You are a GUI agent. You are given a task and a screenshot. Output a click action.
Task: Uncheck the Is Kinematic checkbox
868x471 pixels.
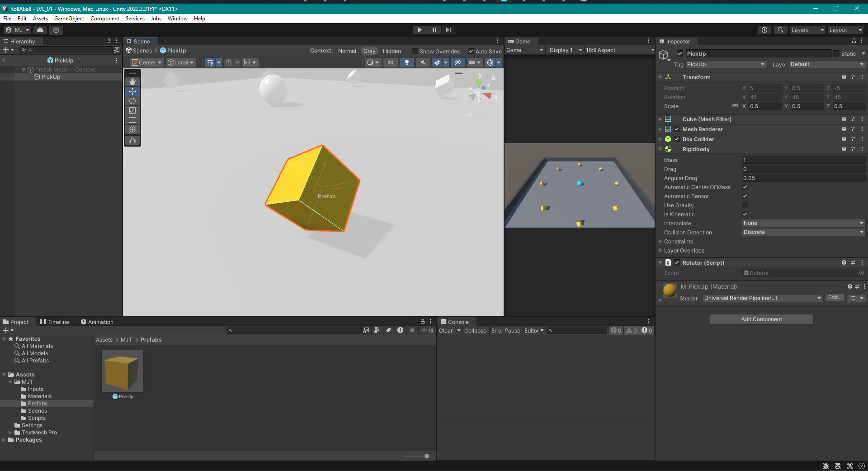click(x=745, y=214)
